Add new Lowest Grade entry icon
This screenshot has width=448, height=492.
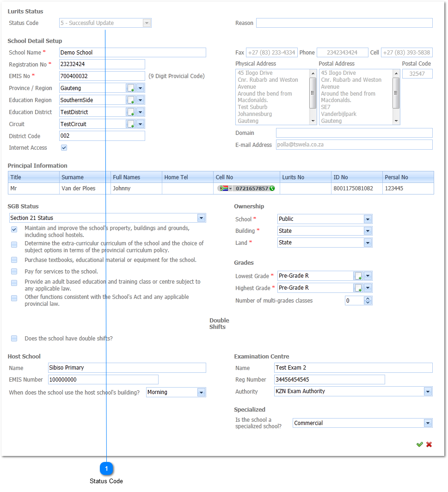[x=358, y=276]
